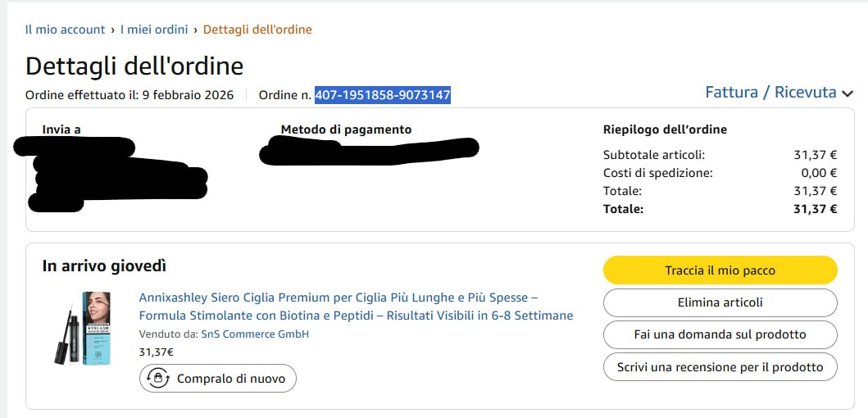Click the highlighted order number
This screenshot has height=418, width=868.
tap(383, 95)
